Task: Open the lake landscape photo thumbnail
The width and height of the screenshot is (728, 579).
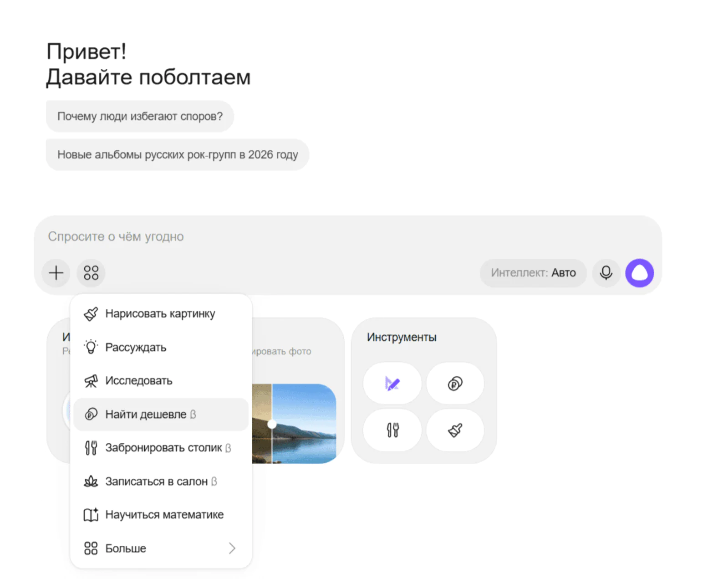Action: point(294,424)
